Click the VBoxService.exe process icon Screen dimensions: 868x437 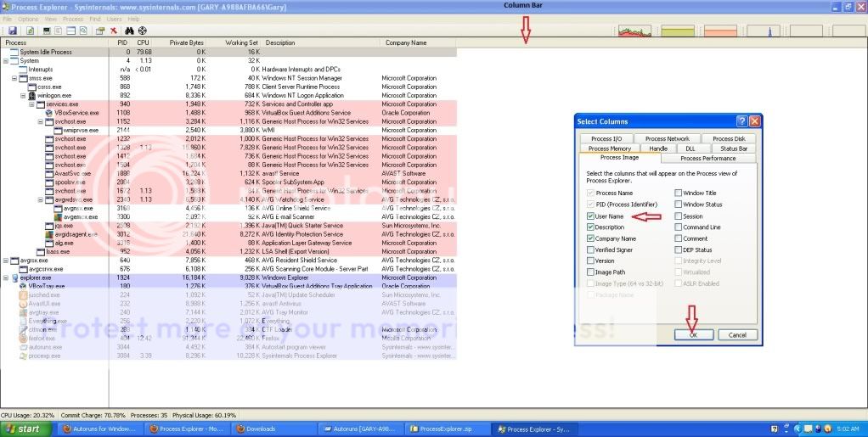tap(49, 113)
